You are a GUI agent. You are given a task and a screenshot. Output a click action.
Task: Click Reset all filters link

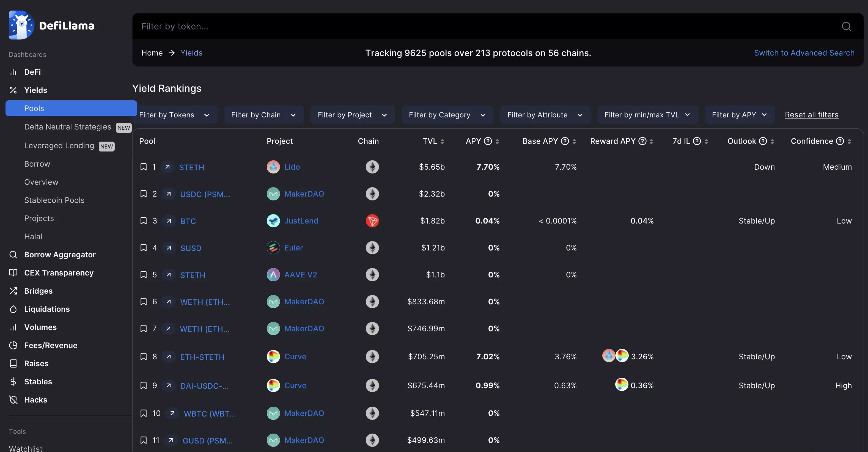click(x=811, y=115)
